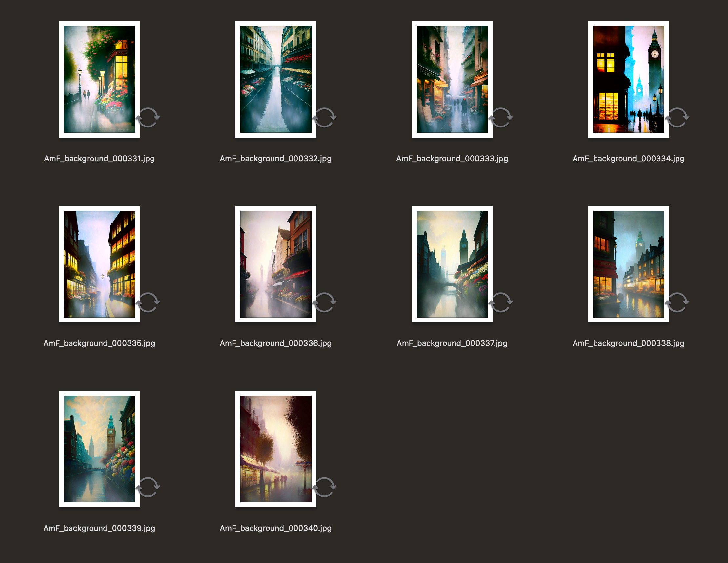Screen dimensions: 728x563
Task: Select the AmF_background_000340.jpg thumbnail
Action: tap(276, 449)
